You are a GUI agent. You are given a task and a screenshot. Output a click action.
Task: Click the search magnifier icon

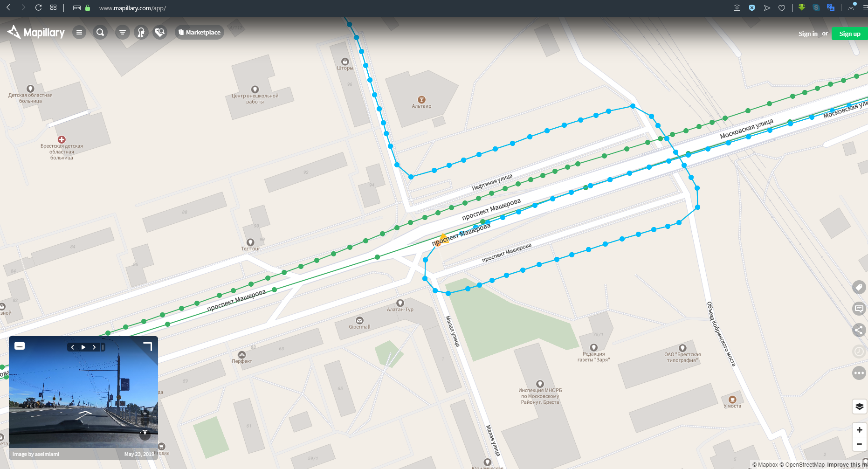[100, 32]
